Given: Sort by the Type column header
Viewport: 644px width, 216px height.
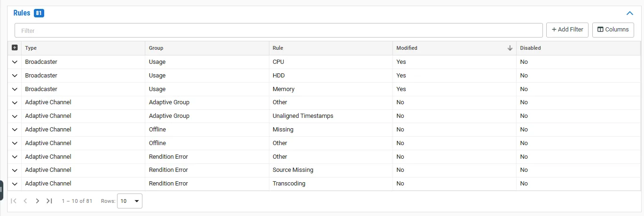Looking at the screenshot, I should coord(31,48).
